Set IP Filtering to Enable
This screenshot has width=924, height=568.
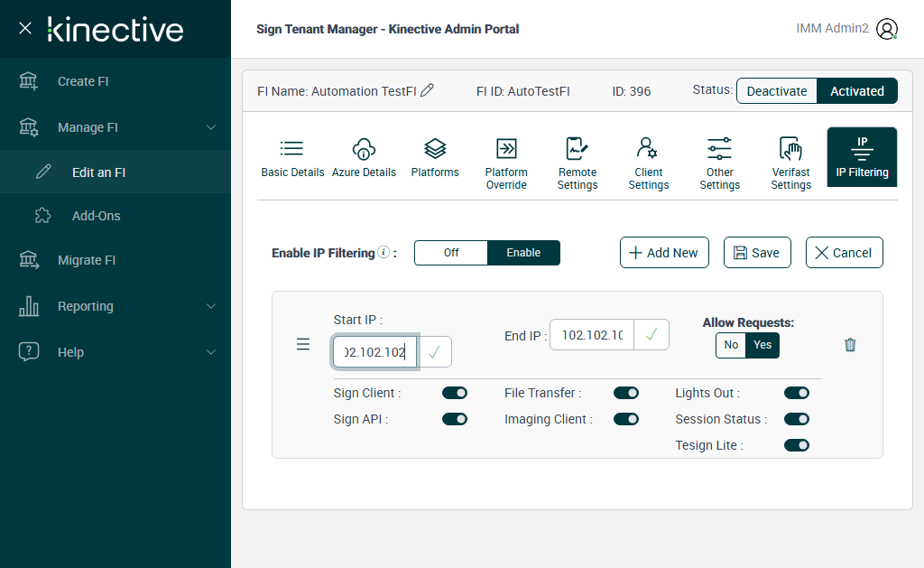click(x=523, y=253)
